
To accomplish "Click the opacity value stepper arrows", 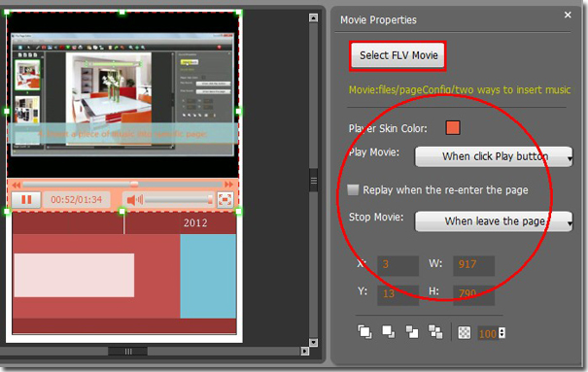I will click(502, 333).
